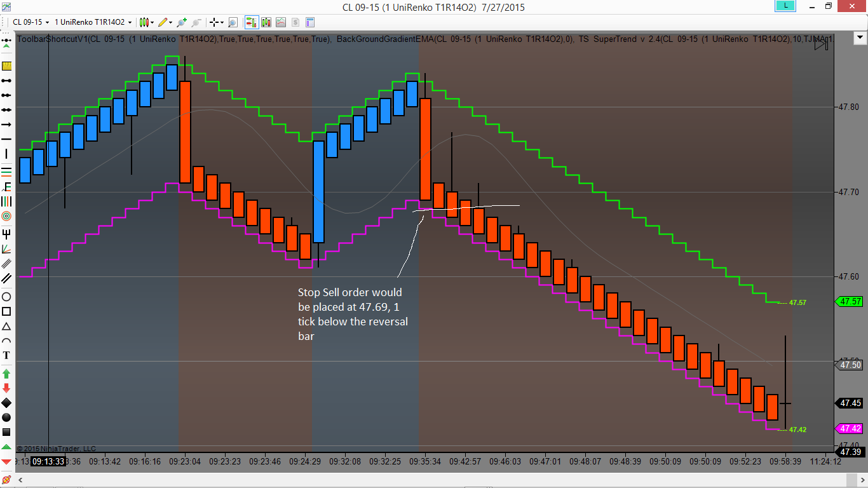The height and width of the screenshot is (488, 868).
Task: Select the Text annotation tool
Action: pos(6,355)
